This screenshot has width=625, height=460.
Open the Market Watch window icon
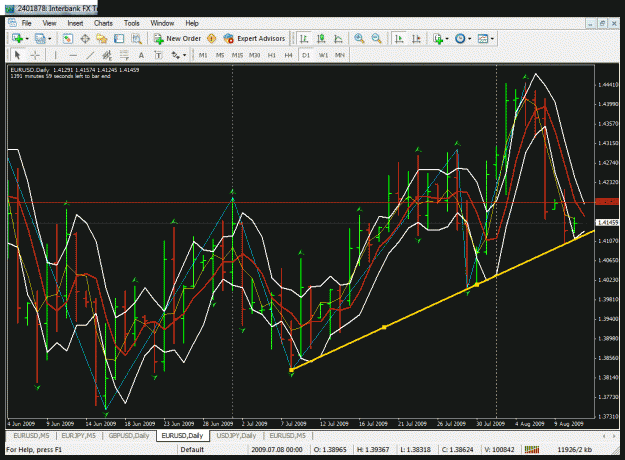[67, 39]
